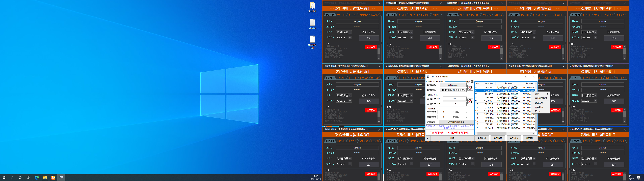Select the 最近到货.TXT desktop file
644x181 pixels.
click(x=312, y=42)
